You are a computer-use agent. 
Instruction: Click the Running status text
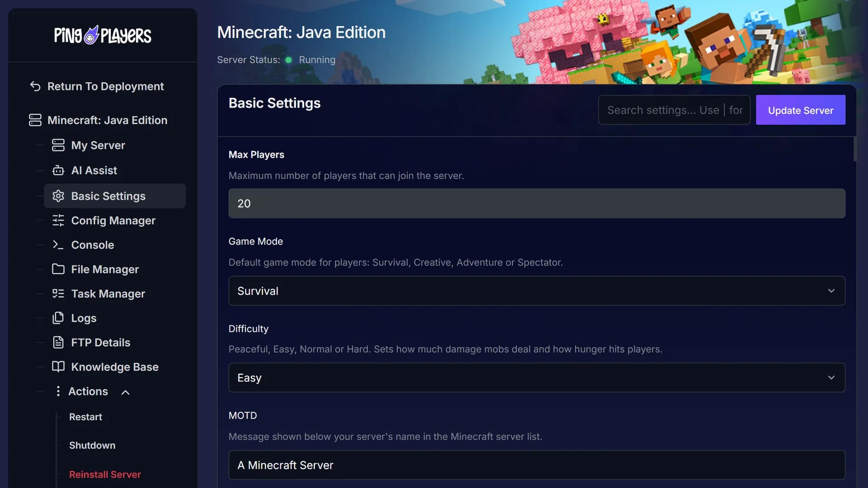click(x=317, y=60)
